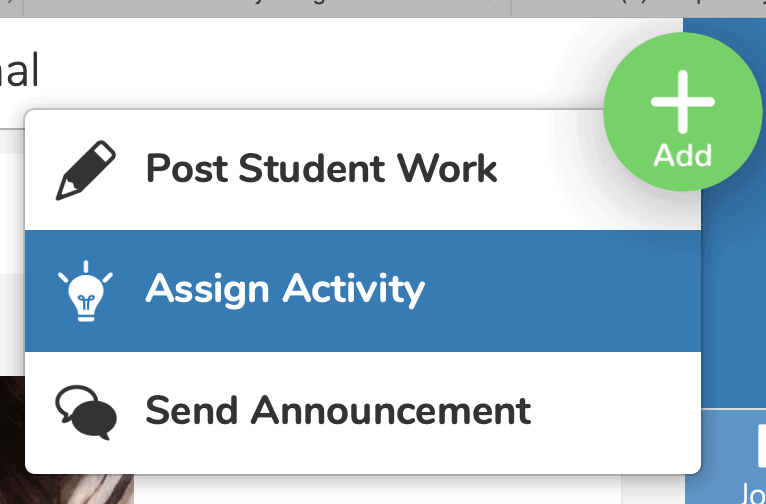Click the white icon in the lower blue sidebar
This screenshot has height=504, width=766.
coord(762,445)
